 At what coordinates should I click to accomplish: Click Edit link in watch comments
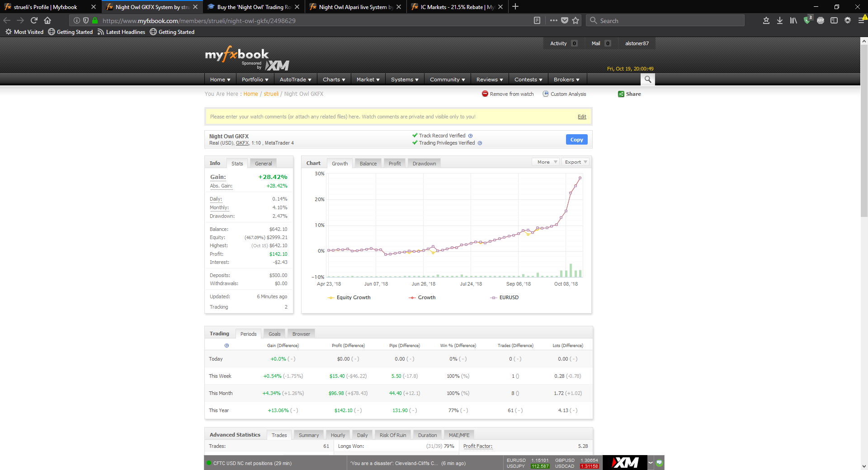pos(582,117)
